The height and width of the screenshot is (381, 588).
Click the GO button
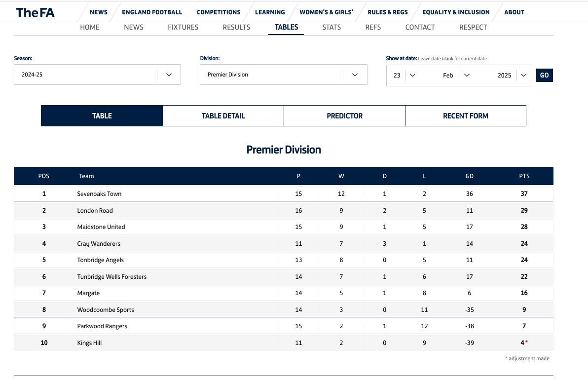tap(545, 76)
